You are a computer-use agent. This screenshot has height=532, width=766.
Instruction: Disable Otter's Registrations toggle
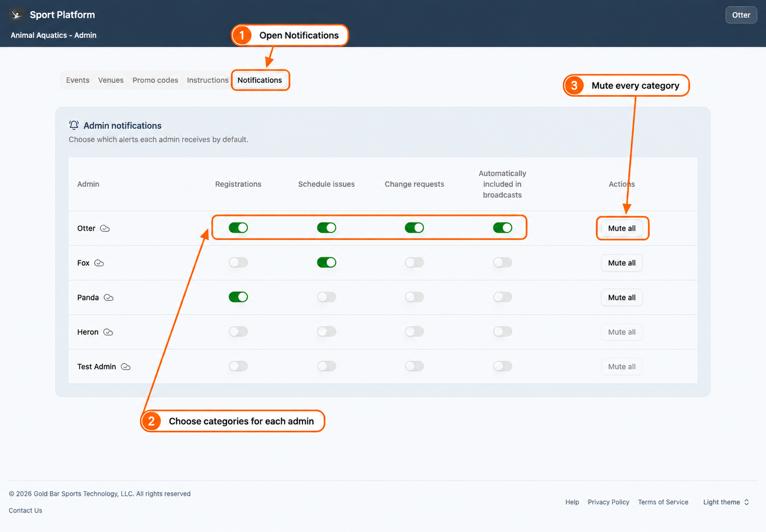pos(238,228)
